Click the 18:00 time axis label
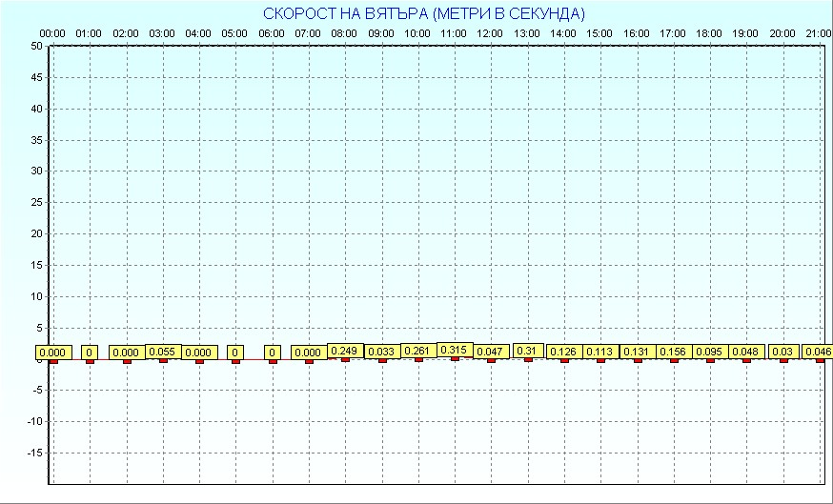 (x=709, y=33)
